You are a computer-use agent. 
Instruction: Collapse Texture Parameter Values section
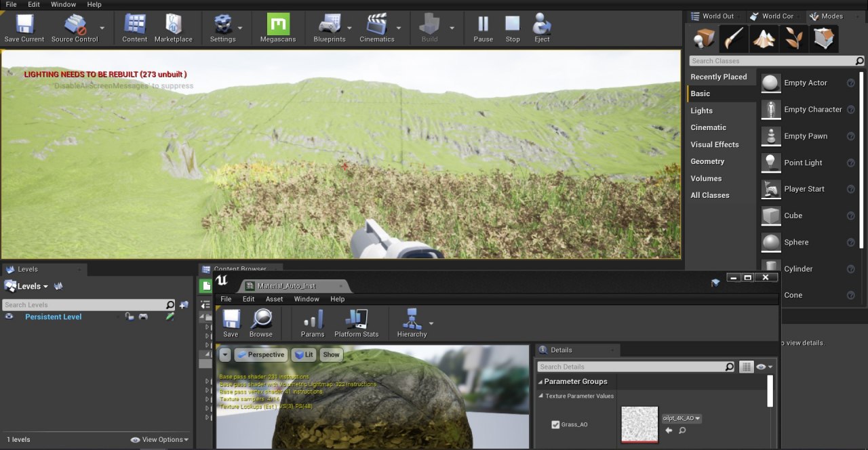(541, 396)
